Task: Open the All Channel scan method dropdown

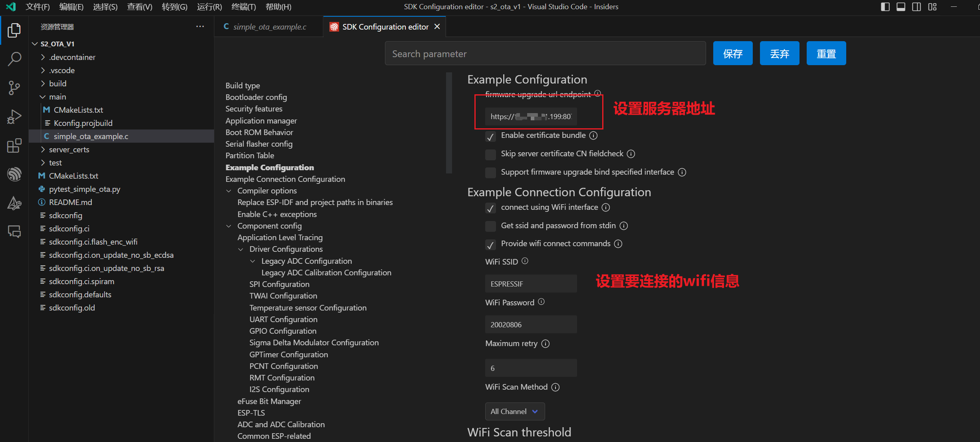Action: click(x=514, y=411)
